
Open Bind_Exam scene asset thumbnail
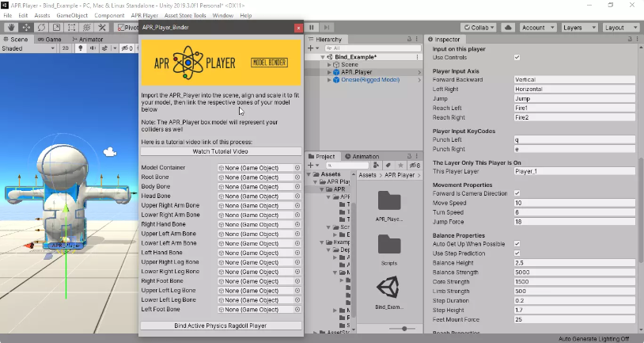coord(388,288)
